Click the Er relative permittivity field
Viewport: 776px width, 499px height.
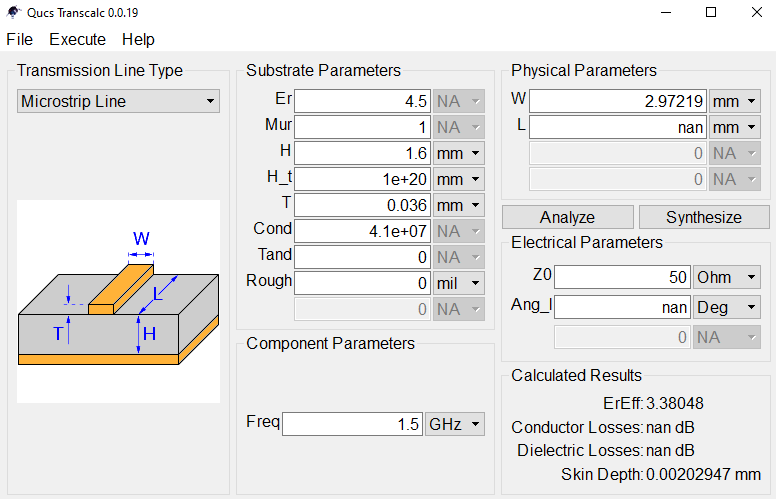(363, 101)
